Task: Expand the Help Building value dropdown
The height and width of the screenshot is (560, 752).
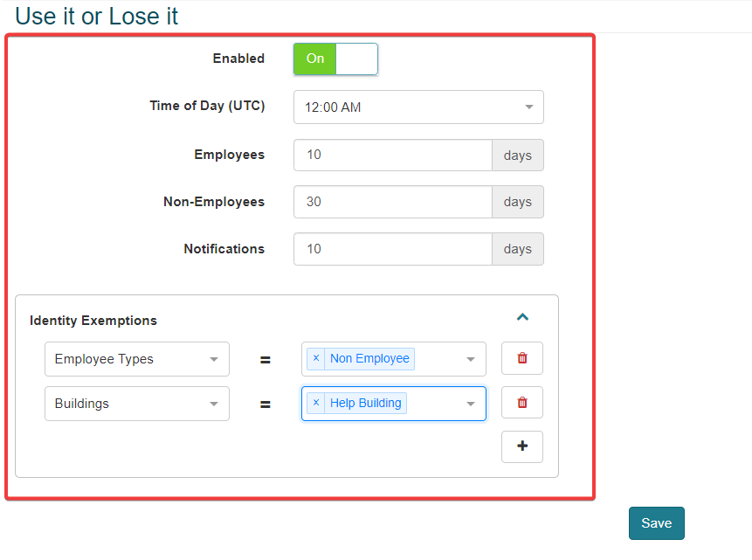Action: point(471,404)
